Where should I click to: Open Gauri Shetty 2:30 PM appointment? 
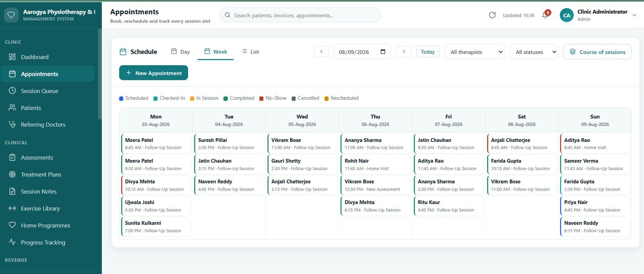302,164
